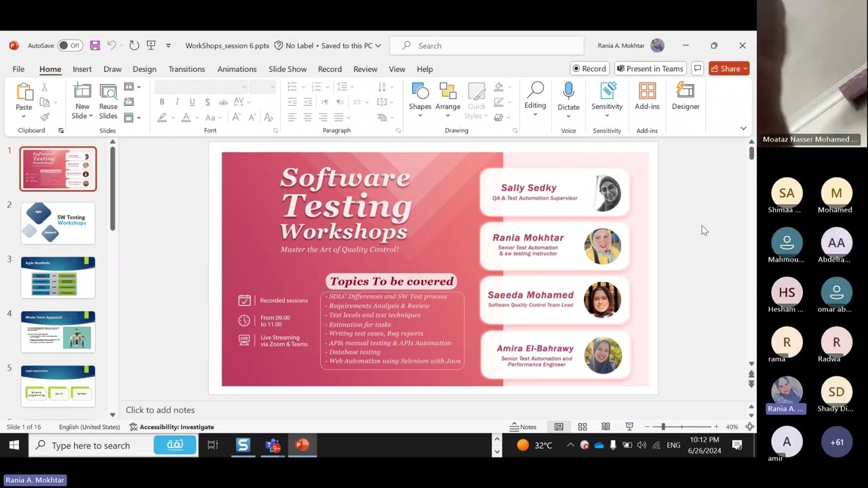
Task: Switch to Reading View icon
Action: click(606, 427)
